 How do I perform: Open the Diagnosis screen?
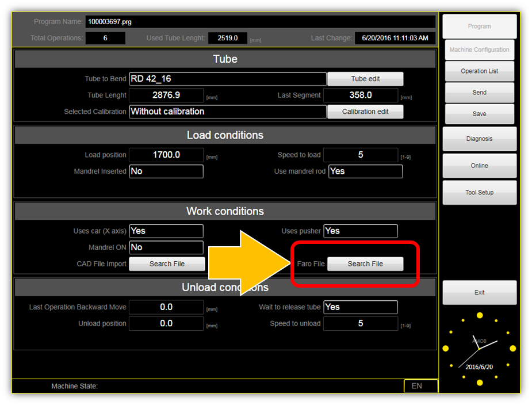(479, 139)
